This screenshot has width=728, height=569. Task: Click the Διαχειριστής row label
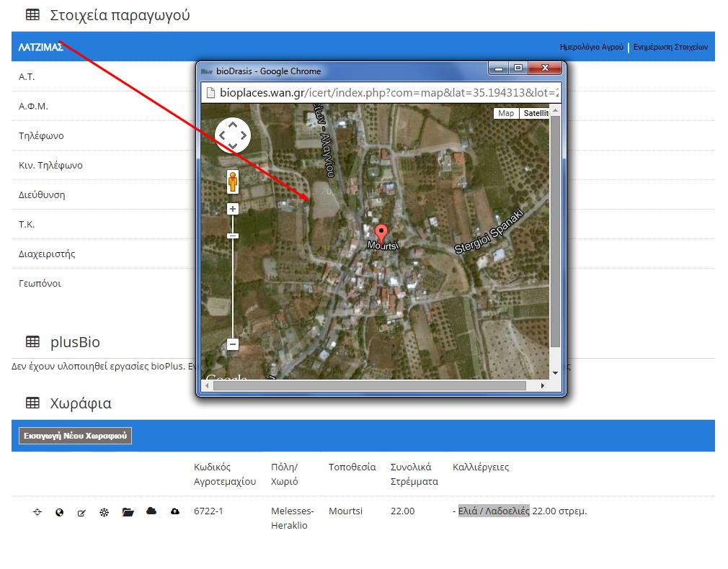(x=47, y=254)
